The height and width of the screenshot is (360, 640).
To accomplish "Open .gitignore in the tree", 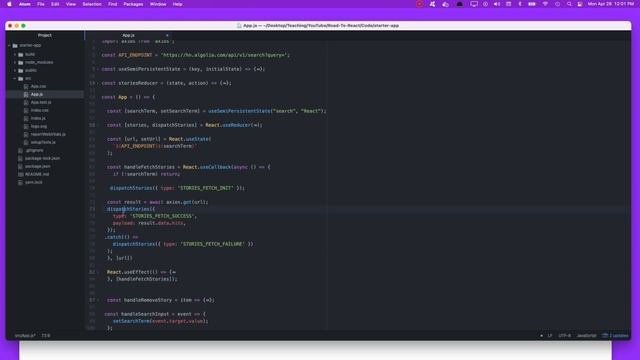I will click(34, 150).
